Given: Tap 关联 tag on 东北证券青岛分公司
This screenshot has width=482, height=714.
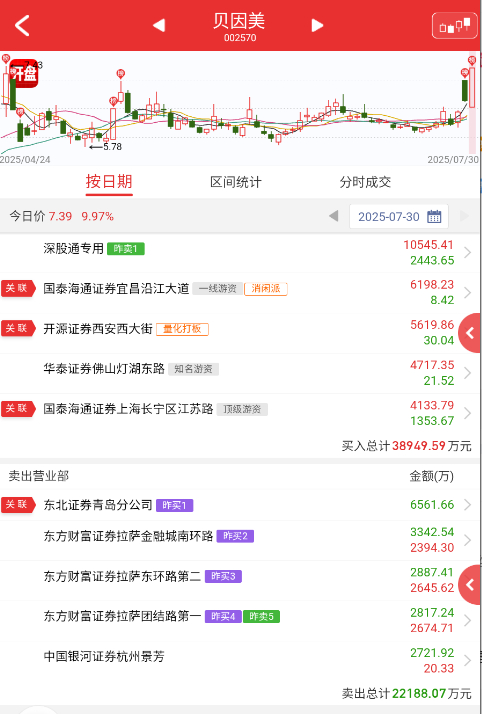Looking at the screenshot, I should point(18,505).
